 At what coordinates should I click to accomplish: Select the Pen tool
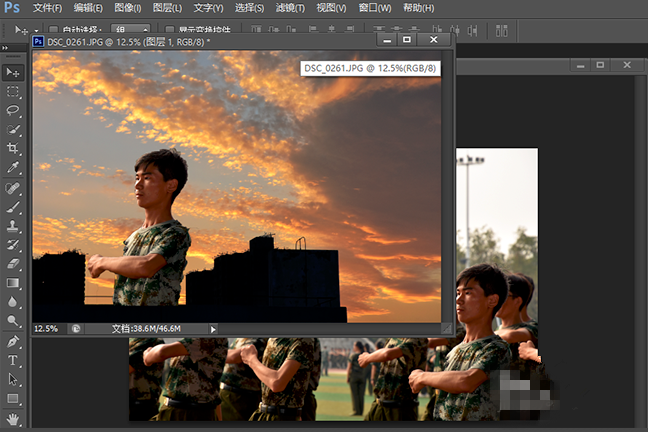[x=13, y=341]
